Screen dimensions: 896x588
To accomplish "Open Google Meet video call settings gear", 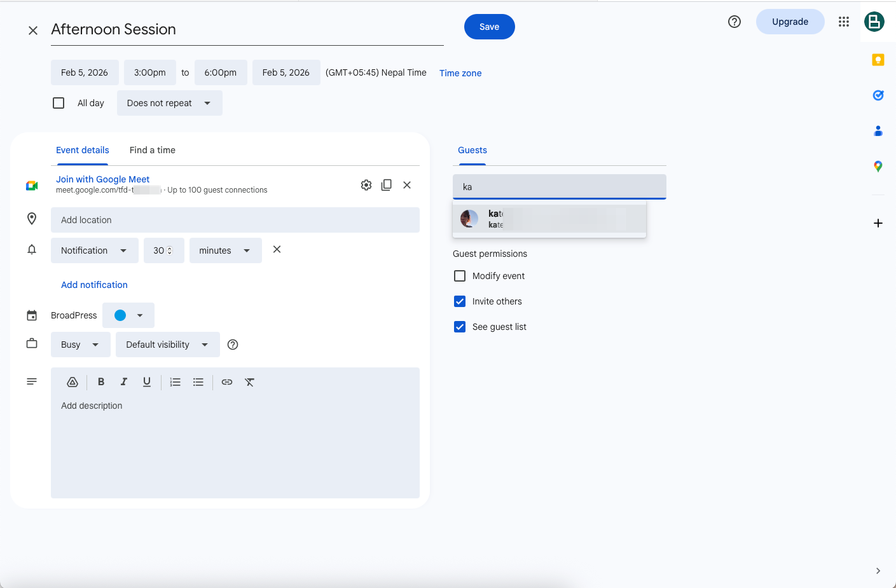I will click(366, 185).
